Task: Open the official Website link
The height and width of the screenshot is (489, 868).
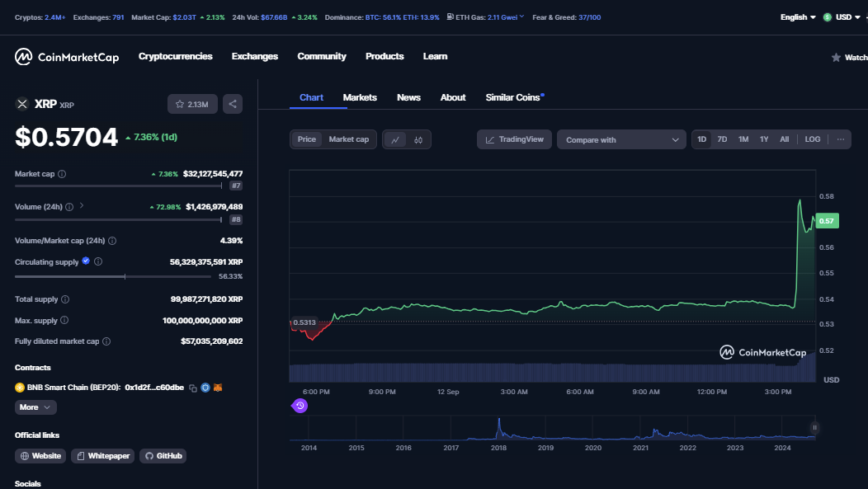Action: coord(40,456)
